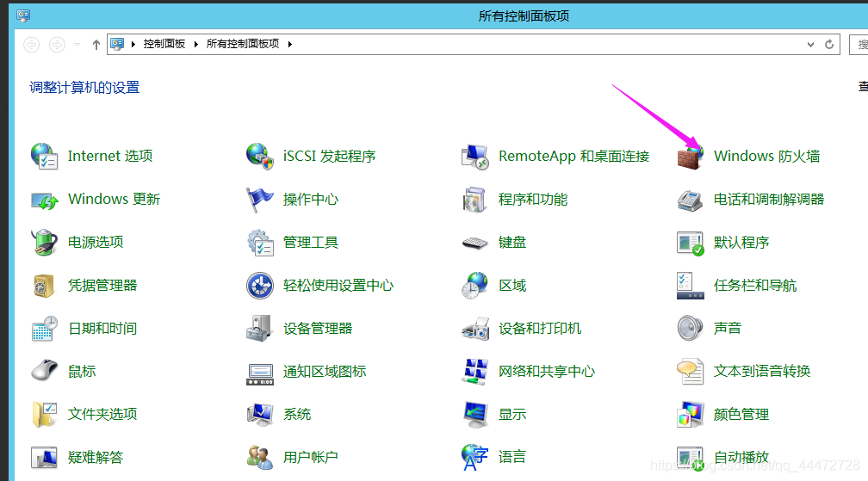Open the 管理工具 link

pos(311,242)
